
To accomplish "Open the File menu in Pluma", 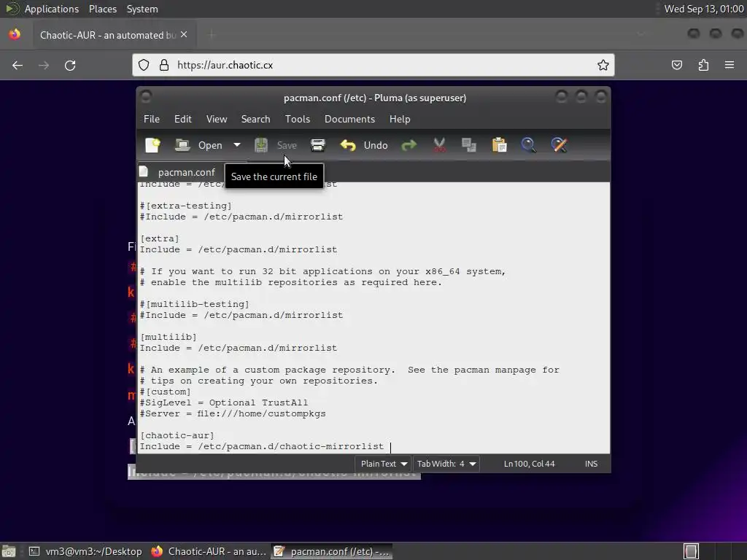I will (152, 119).
